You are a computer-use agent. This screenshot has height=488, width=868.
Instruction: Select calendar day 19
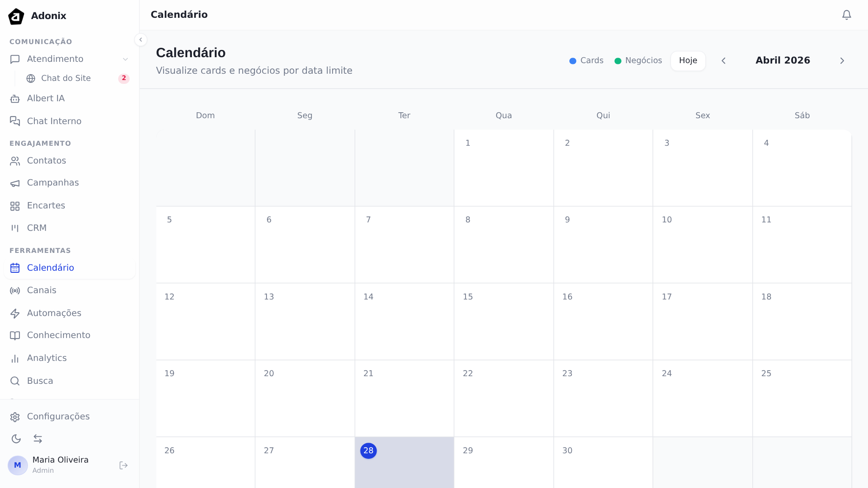tap(205, 399)
